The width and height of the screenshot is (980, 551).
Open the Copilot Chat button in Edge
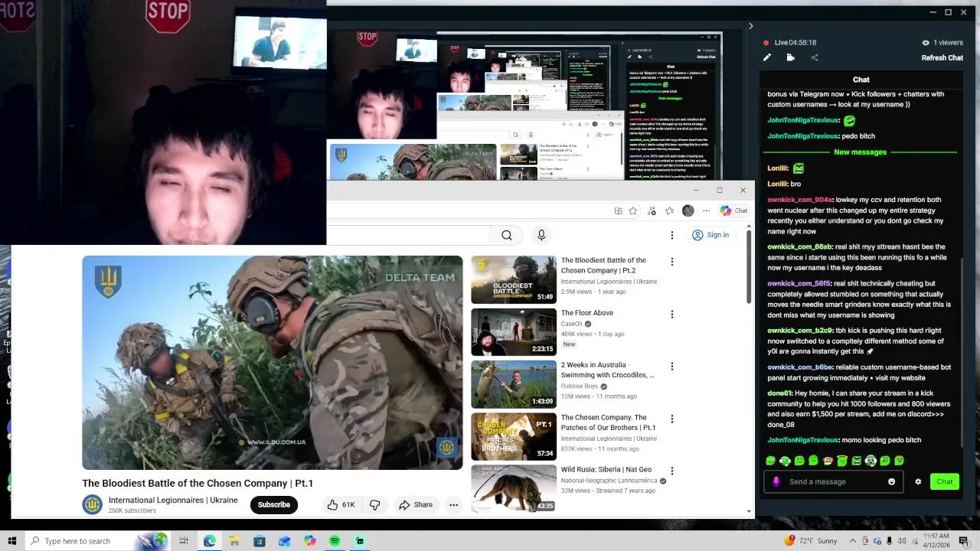click(733, 211)
